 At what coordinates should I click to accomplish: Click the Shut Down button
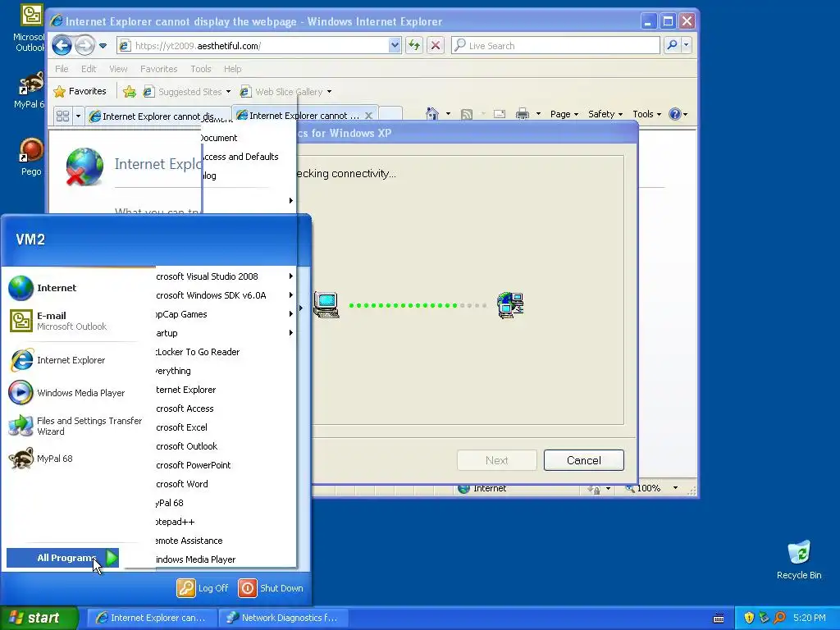(x=271, y=587)
